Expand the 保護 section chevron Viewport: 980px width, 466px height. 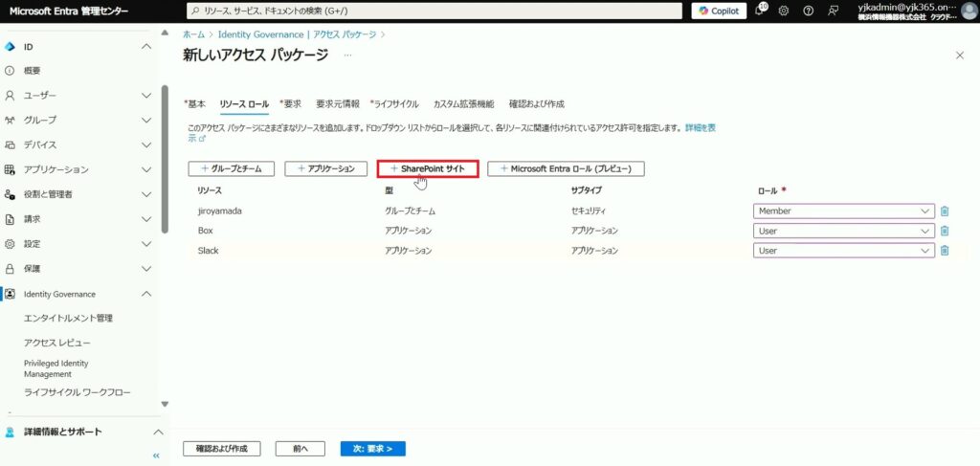(146, 269)
